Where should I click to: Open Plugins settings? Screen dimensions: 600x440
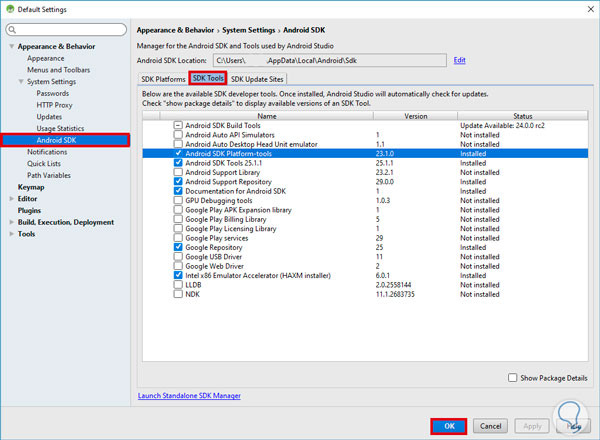[29, 210]
